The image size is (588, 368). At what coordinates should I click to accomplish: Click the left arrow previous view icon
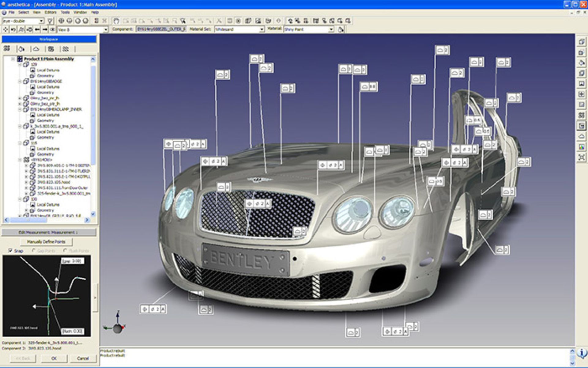[37, 29]
